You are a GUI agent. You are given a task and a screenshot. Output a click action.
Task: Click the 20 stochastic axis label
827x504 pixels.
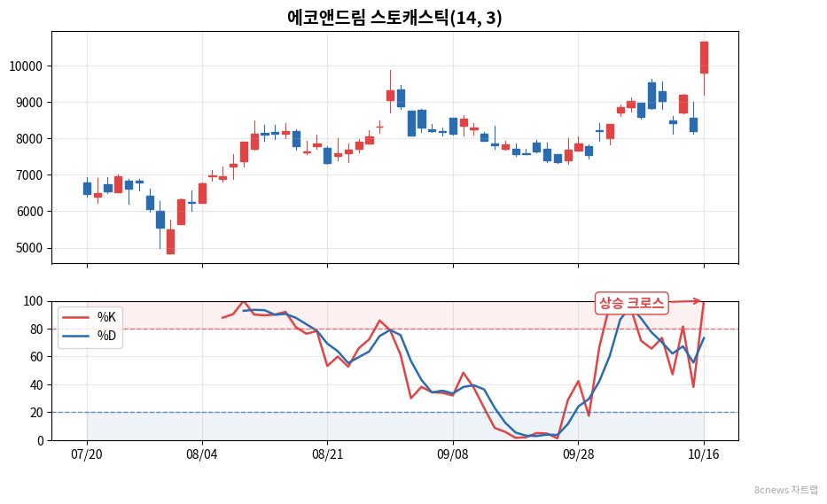[x=36, y=413]
